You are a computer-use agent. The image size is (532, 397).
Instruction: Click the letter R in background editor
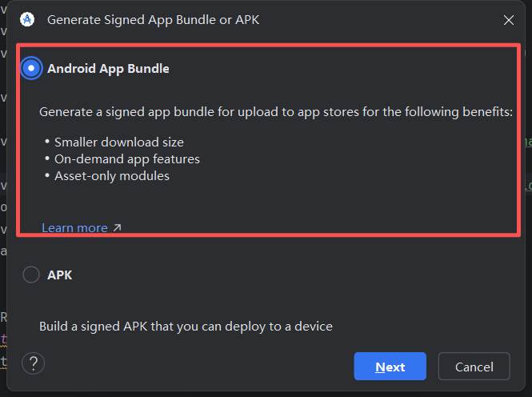(3, 316)
